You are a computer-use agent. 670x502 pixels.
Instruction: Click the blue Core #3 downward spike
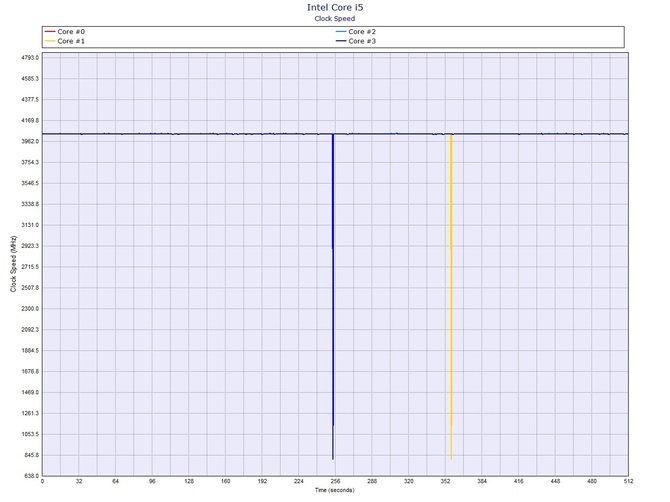(x=333, y=297)
